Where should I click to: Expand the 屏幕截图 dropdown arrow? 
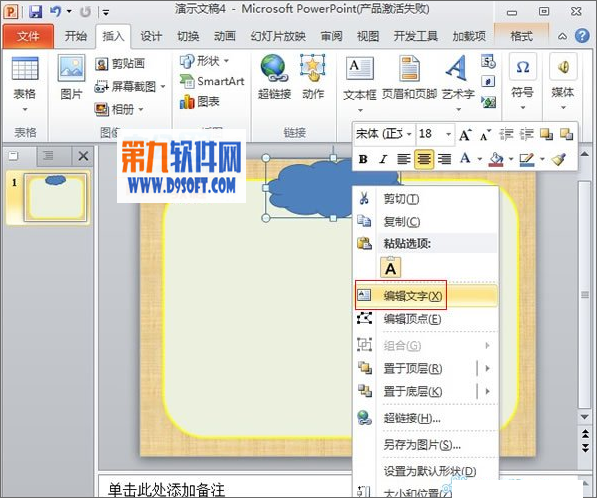pyautogui.click(x=163, y=87)
